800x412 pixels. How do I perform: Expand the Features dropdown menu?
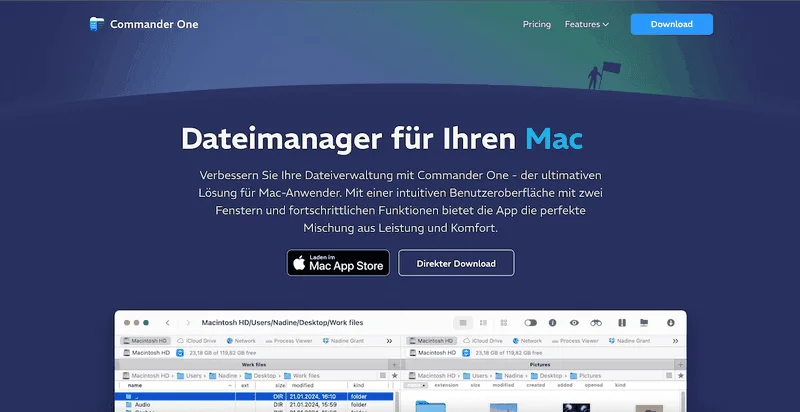click(587, 24)
